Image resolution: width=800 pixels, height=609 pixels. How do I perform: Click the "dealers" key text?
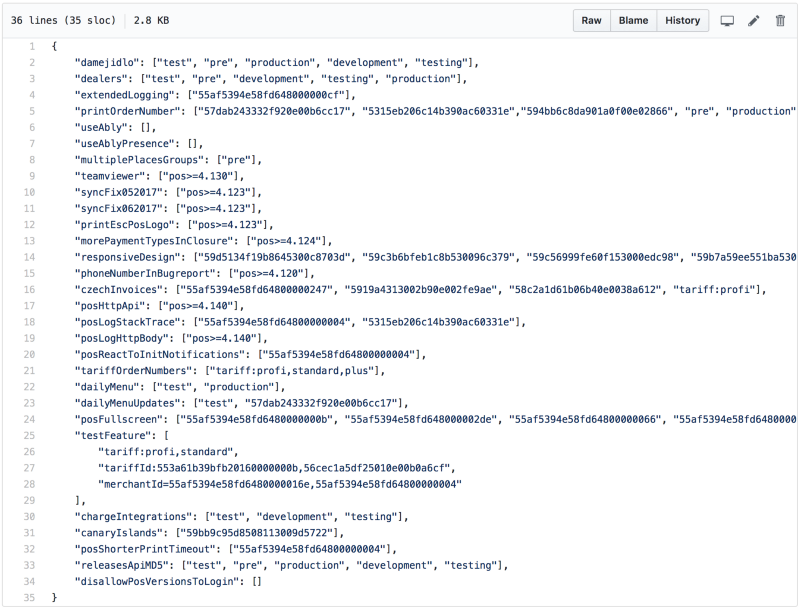pos(102,79)
